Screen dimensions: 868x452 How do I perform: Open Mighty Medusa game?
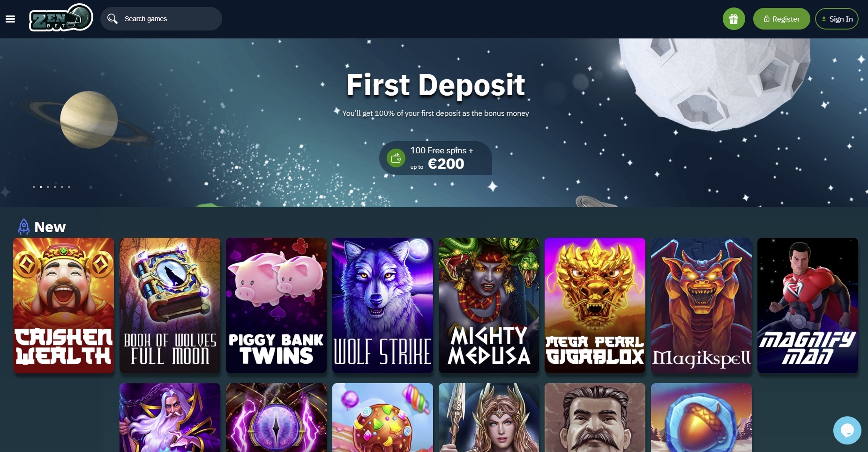coord(489,305)
